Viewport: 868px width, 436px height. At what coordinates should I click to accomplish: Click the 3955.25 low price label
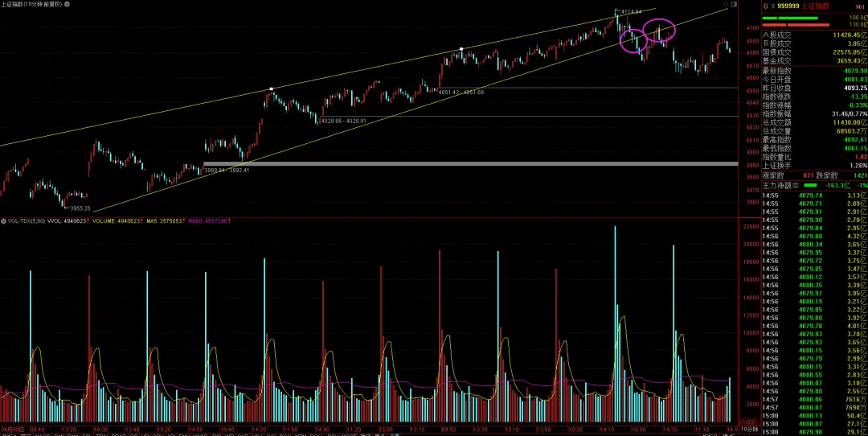tap(80, 208)
